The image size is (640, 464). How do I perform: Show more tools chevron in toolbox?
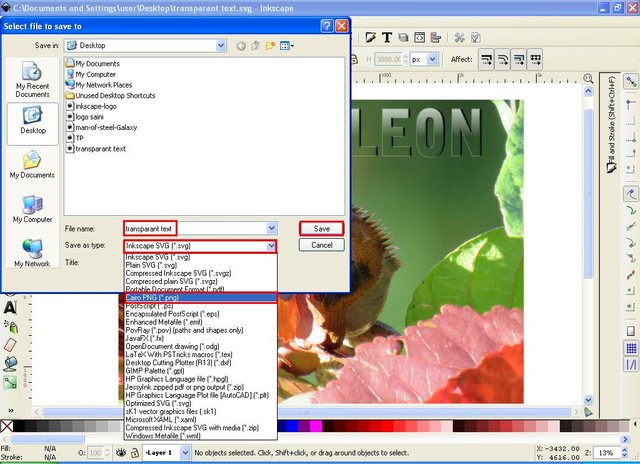(11, 411)
